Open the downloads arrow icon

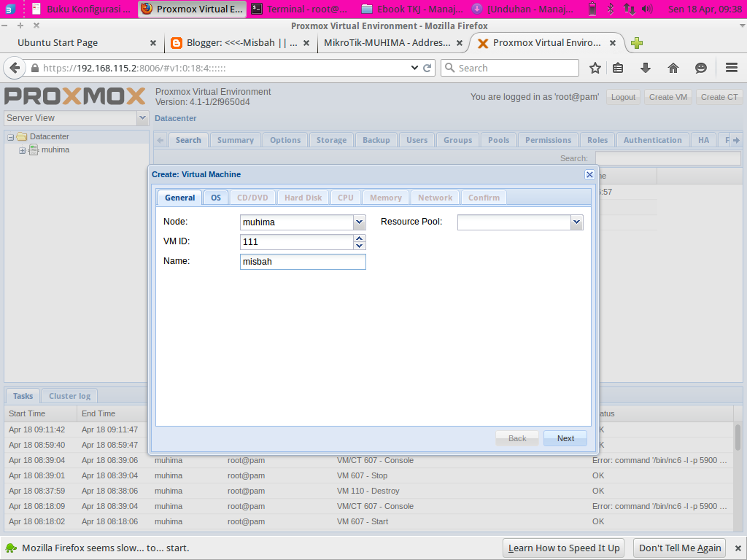pyautogui.click(x=646, y=68)
